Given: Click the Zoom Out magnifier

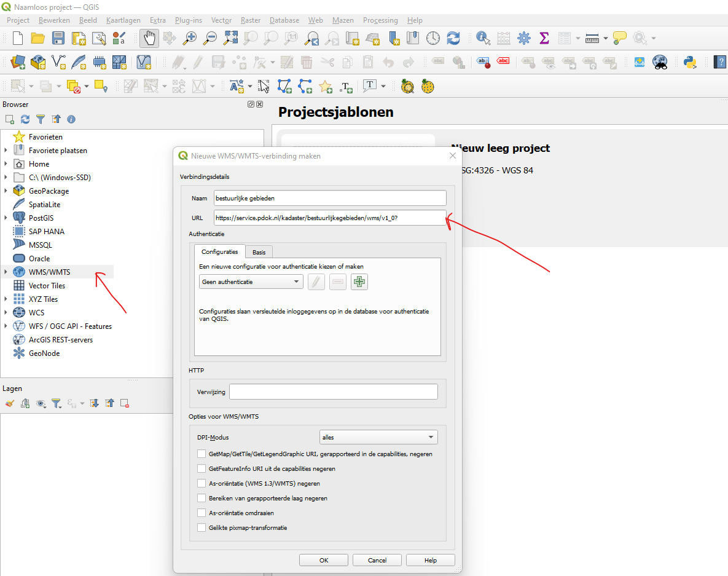Looking at the screenshot, I should coord(210,38).
